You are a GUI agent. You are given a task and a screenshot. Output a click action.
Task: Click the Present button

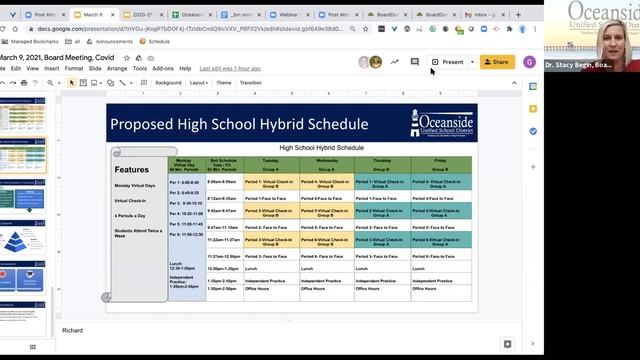(x=448, y=62)
